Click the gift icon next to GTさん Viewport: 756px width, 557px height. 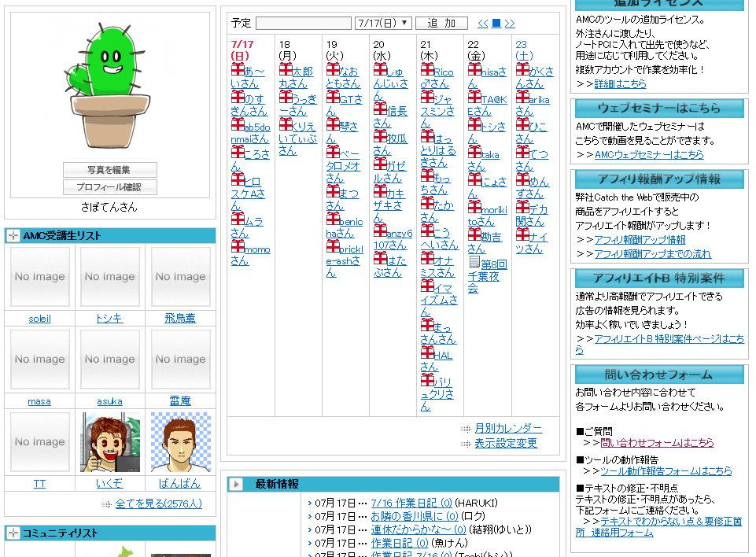click(332, 98)
